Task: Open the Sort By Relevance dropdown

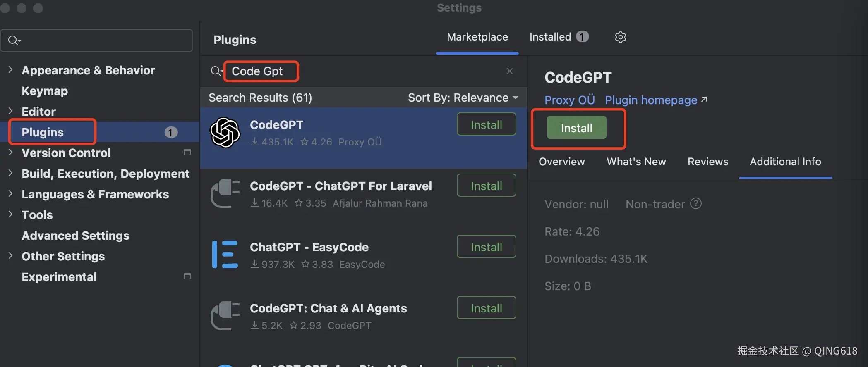Action: 463,98
